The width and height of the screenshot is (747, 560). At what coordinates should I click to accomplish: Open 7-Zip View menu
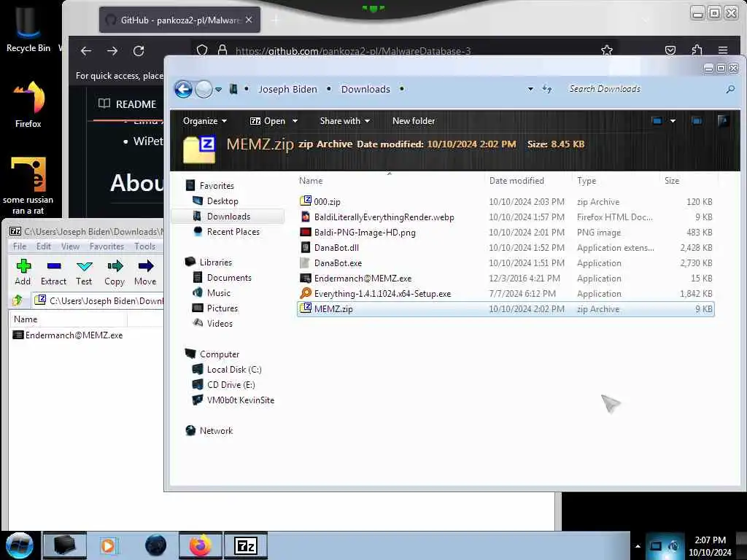(70, 246)
